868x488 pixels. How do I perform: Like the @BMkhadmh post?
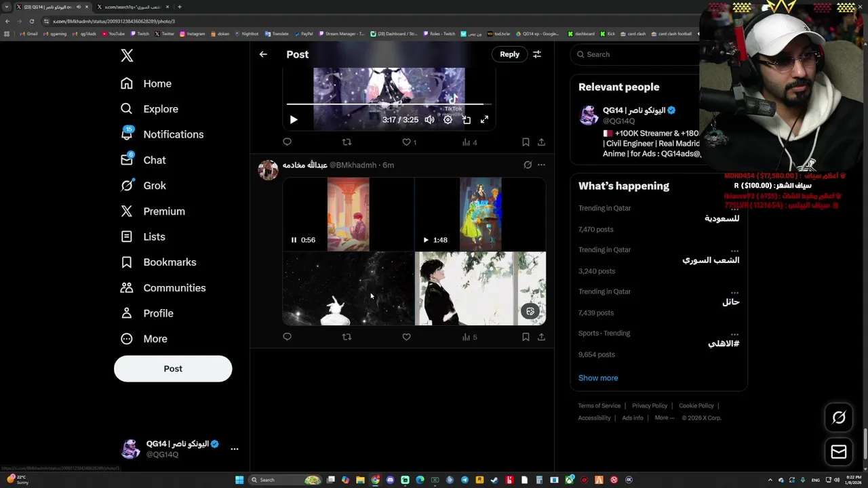[x=406, y=337]
